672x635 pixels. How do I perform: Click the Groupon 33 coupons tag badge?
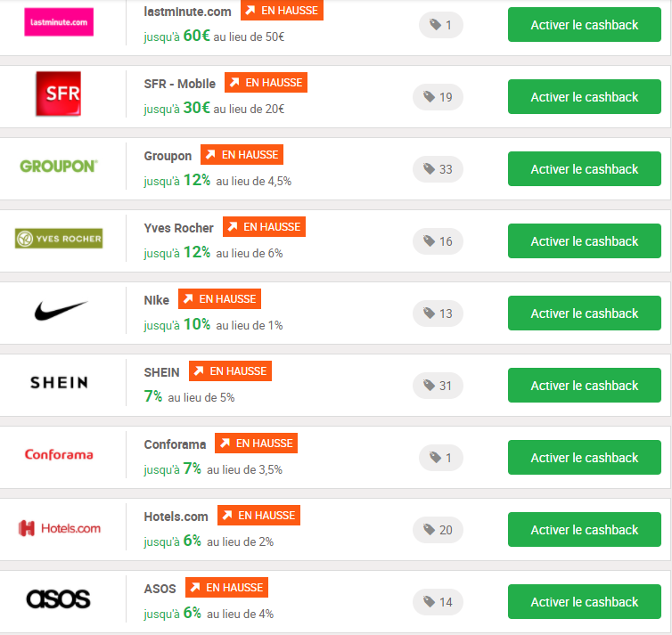click(438, 169)
